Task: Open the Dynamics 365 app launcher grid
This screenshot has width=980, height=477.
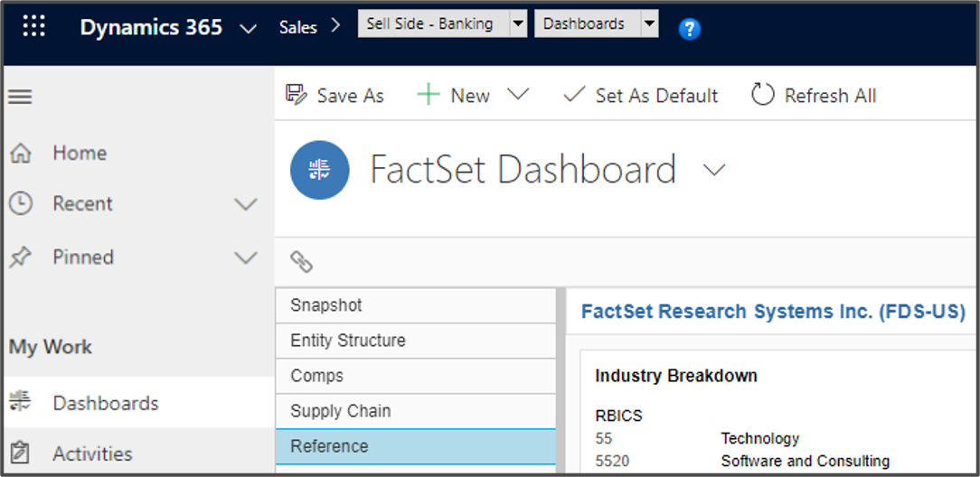Action: [x=33, y=26]
